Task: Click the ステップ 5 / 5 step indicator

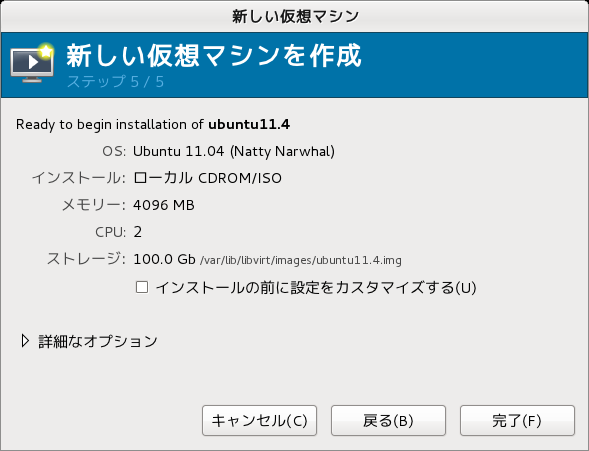Action: [115, 81]
